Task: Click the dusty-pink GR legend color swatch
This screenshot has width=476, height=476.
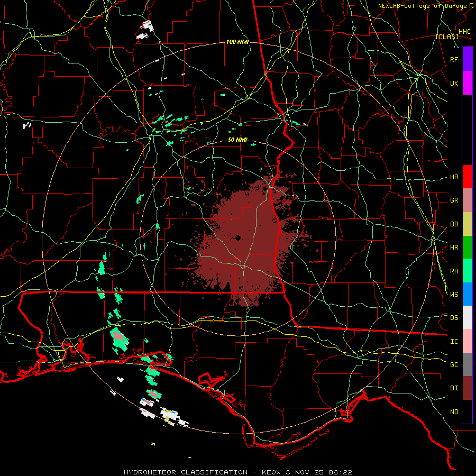Action: (x=467, y=200)
